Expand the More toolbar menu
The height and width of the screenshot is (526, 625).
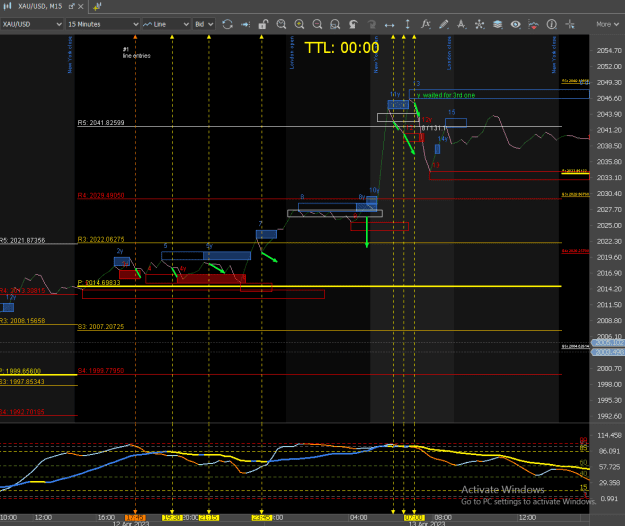(x=607, y=24)
